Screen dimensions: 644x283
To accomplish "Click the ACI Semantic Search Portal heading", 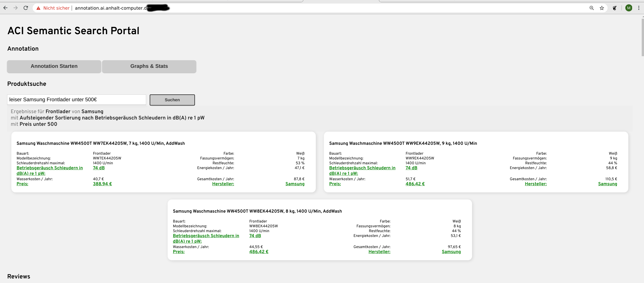I will coord(73,31).
